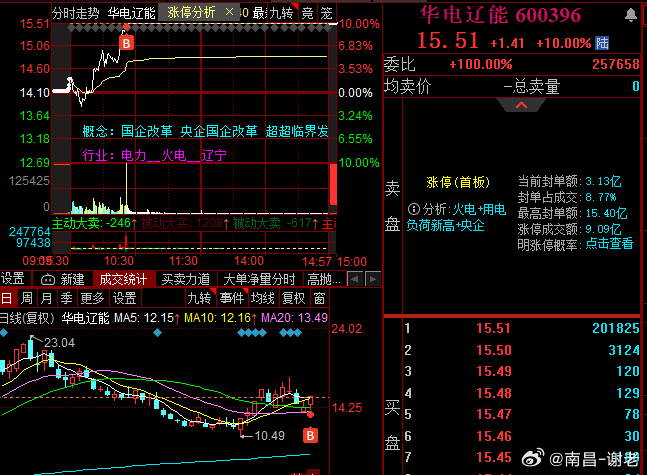Click the MA5: 12.15 indicator label
647x475 pixels.
click(147, 318)
